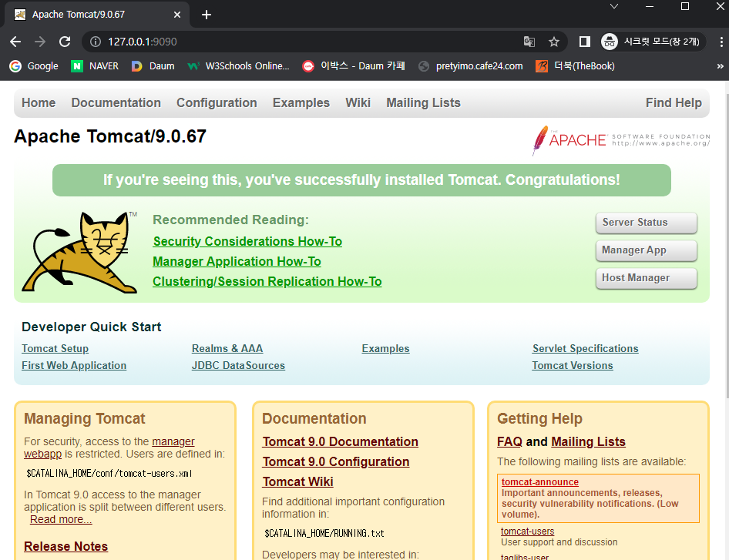Open Tomcat Versions link
729x560 pixels.
(573, 366)
